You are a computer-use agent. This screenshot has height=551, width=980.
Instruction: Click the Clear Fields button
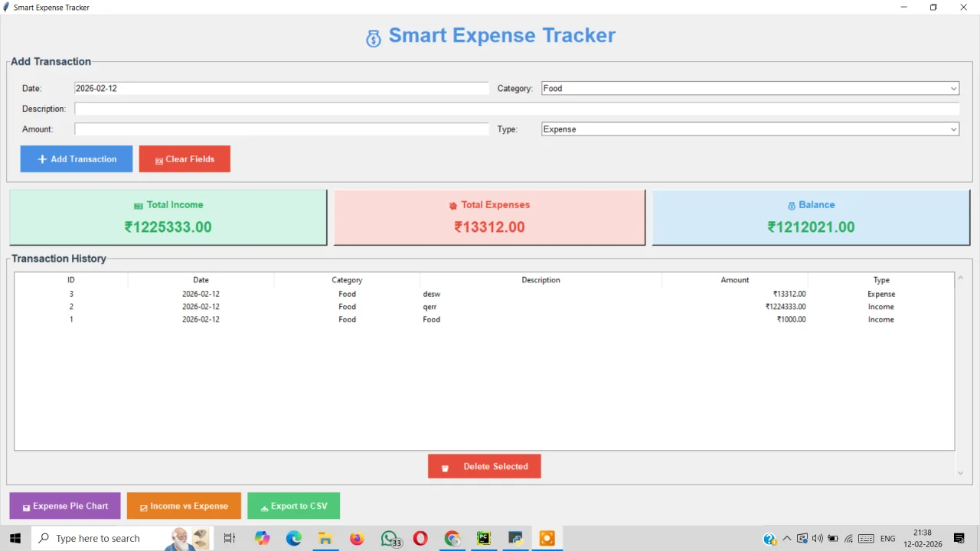click(x=185, y=159)
